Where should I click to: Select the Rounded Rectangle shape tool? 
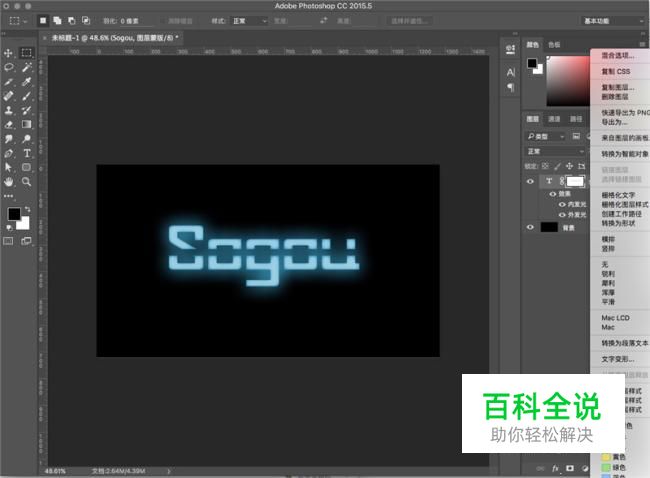pyautogui.click(x=27, y=167)
